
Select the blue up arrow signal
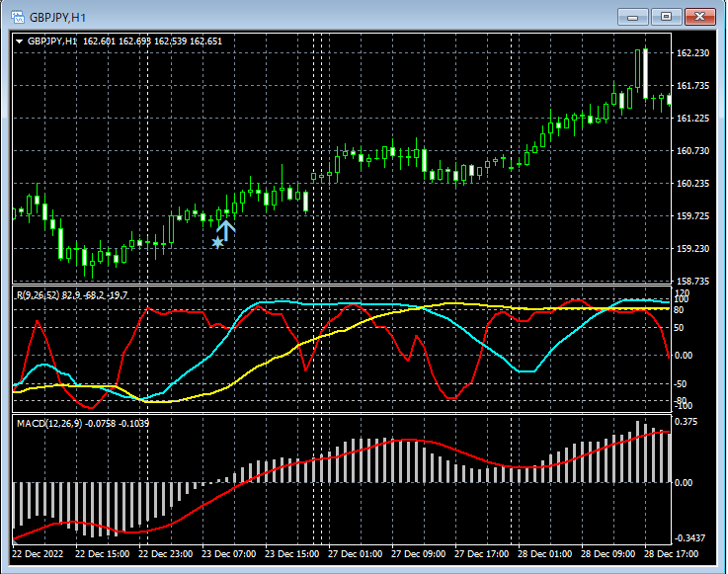pos(226,230)
